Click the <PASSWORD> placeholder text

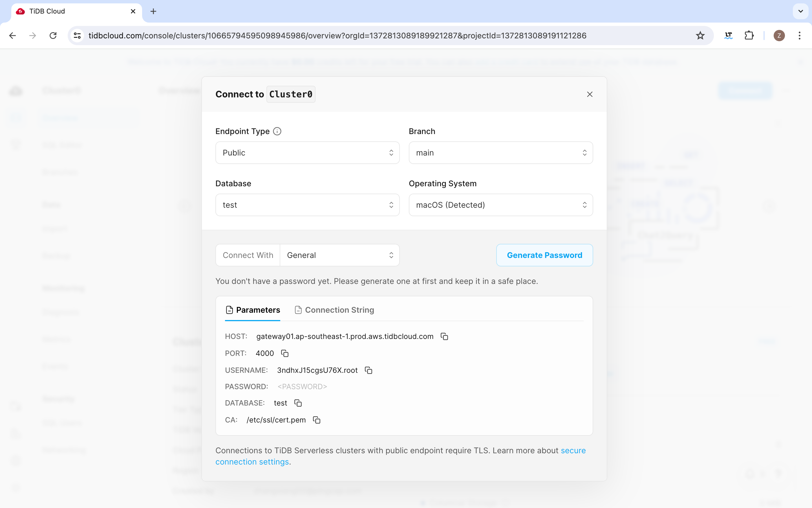[302, 387]
